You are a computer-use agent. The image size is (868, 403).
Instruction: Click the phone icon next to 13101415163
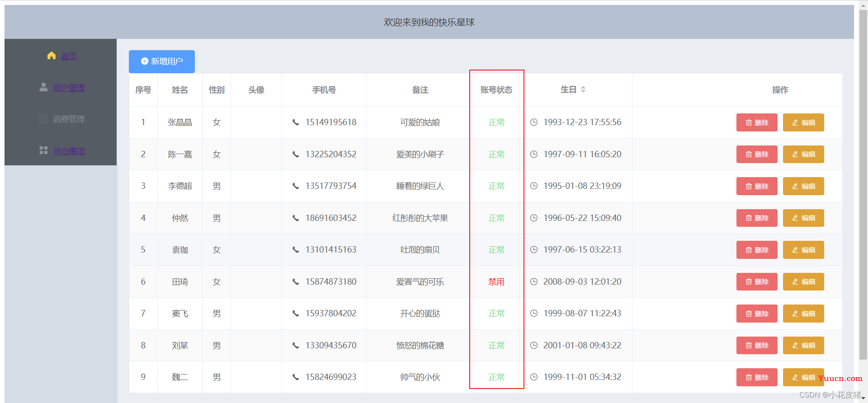click(x=296, y=250)
